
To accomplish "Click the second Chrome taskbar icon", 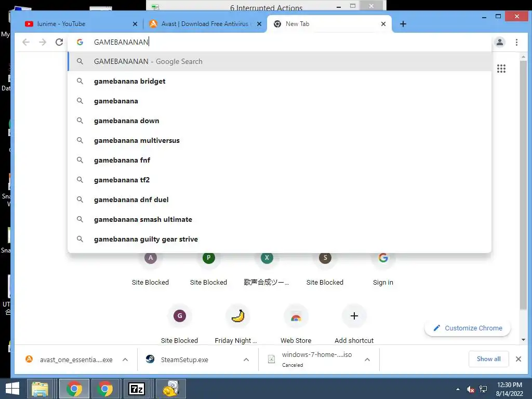I will 105,389.
